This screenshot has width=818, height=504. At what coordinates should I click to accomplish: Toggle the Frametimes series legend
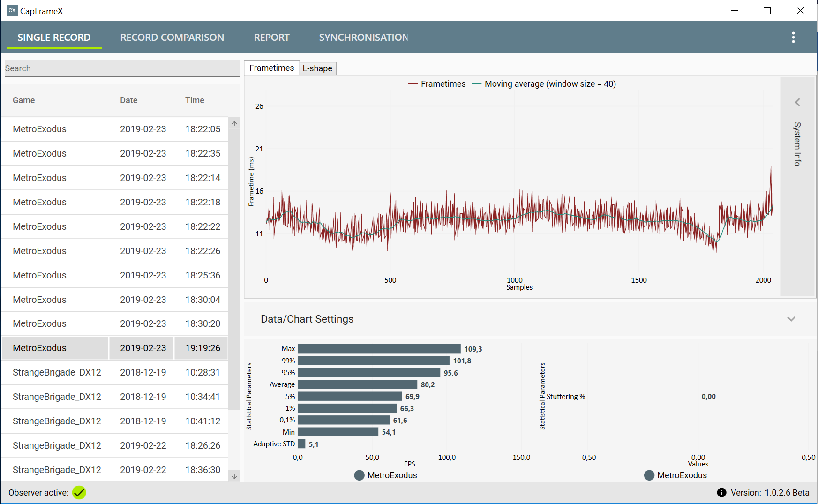coord(437,84)
